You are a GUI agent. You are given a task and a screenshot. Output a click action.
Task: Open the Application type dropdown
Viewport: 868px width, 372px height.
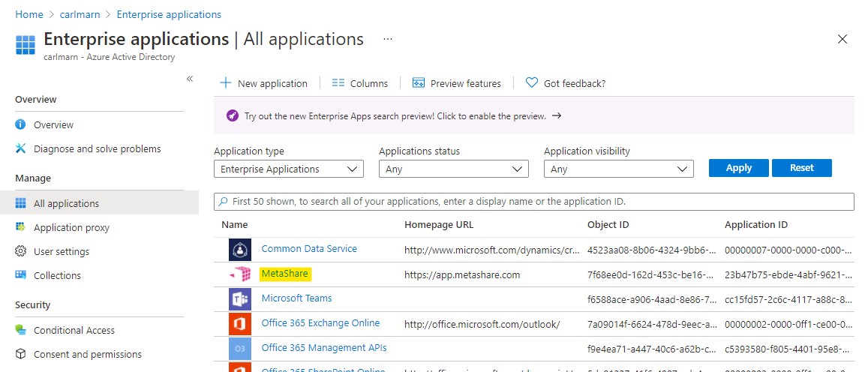pyautogui.click(x=288, y=169)
